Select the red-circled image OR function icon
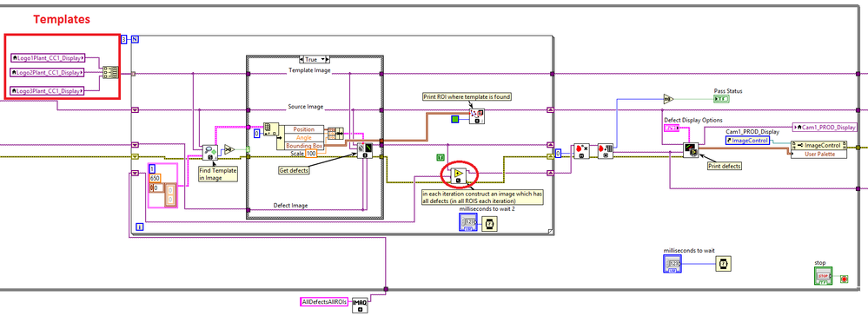Image resolution: width=868 pixels, height=316 pixels. (459, 174)
